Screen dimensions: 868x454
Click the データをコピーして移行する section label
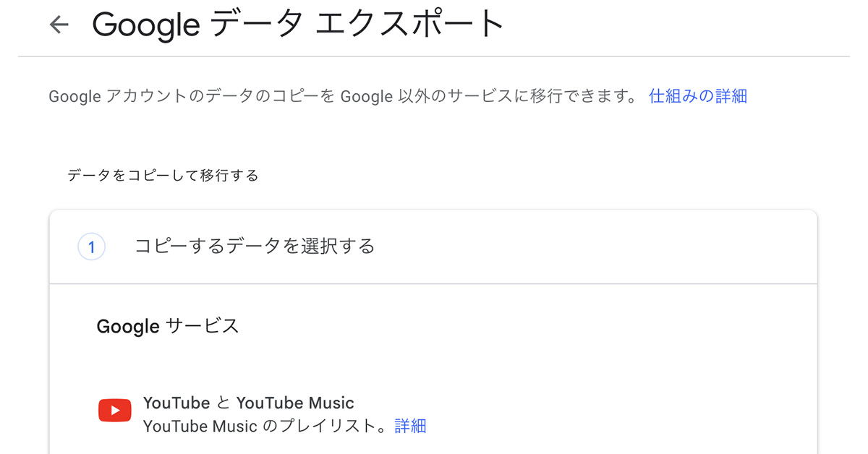pos(163,176)
